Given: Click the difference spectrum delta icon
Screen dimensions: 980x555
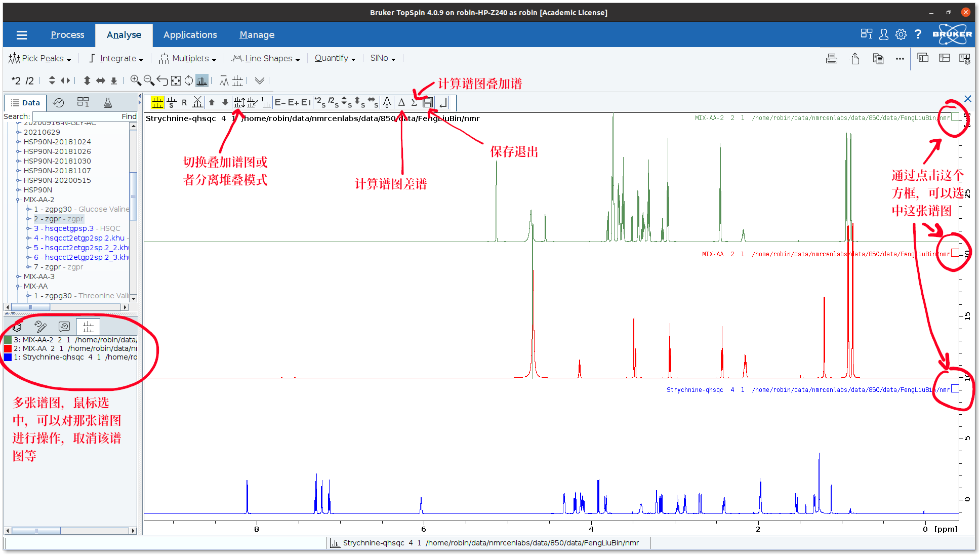Looking at the screenshot, I should click(x=401, y=102).
